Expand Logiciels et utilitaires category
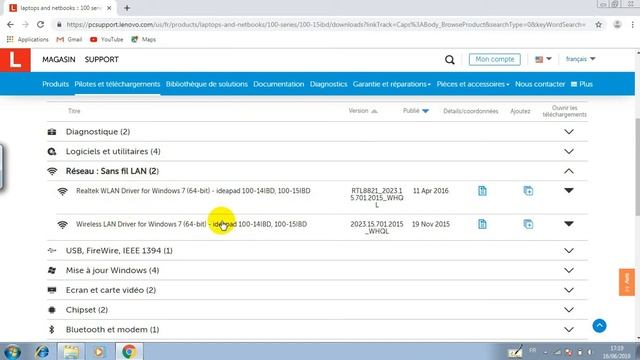The height and width of the screenshot is (360, 640). (569, 151)
